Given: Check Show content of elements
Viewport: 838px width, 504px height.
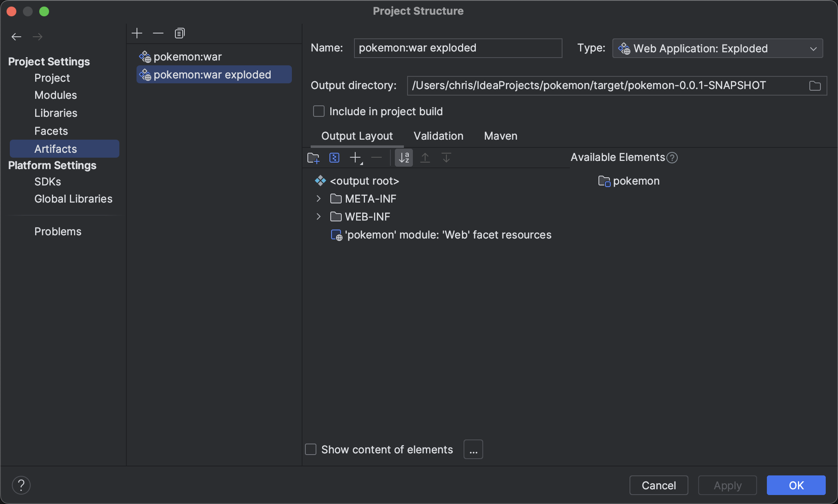Looking at the screenshot, I should 311,450.
